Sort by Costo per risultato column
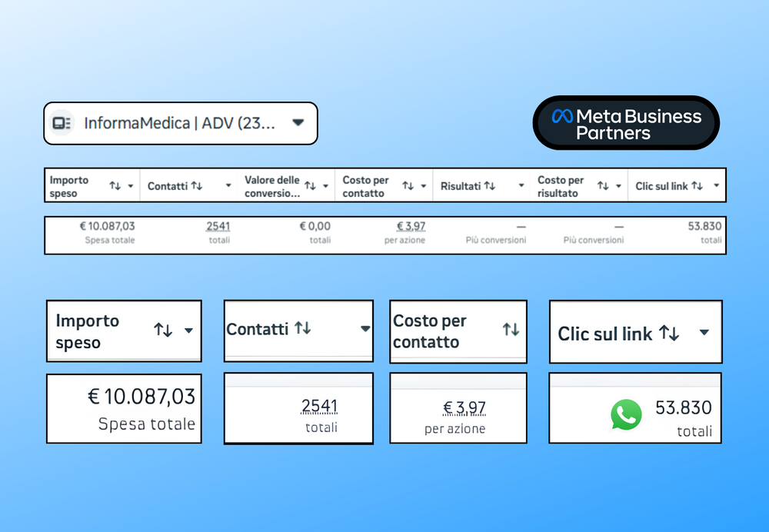The width and height of the screenshot is (769, 532). [603, 185]
